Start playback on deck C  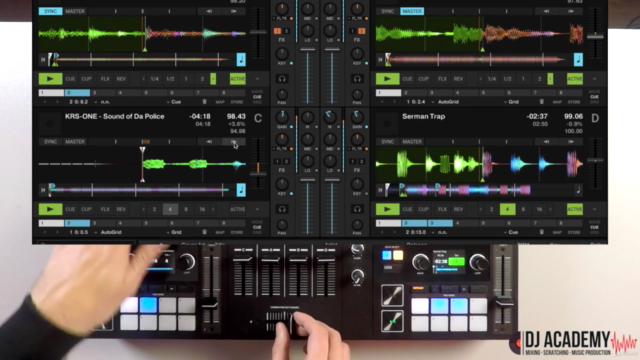(x=50, y=209)
